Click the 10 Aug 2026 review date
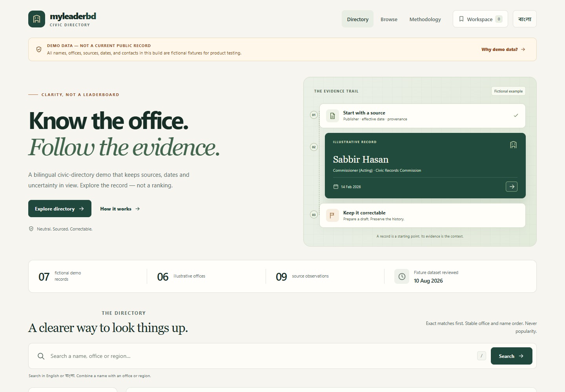The width and height of the screenshot is (565, 392). click(x=428, y=281)
